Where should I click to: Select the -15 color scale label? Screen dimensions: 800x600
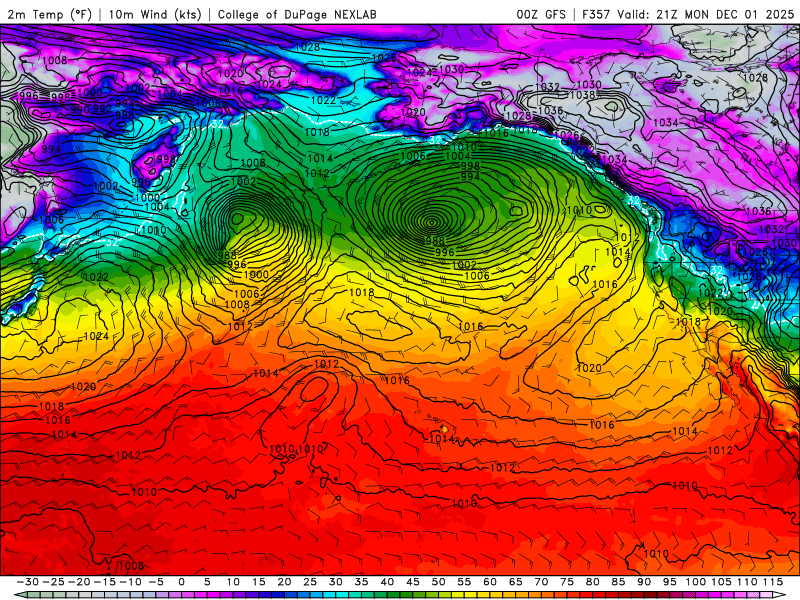click(105, 582)
